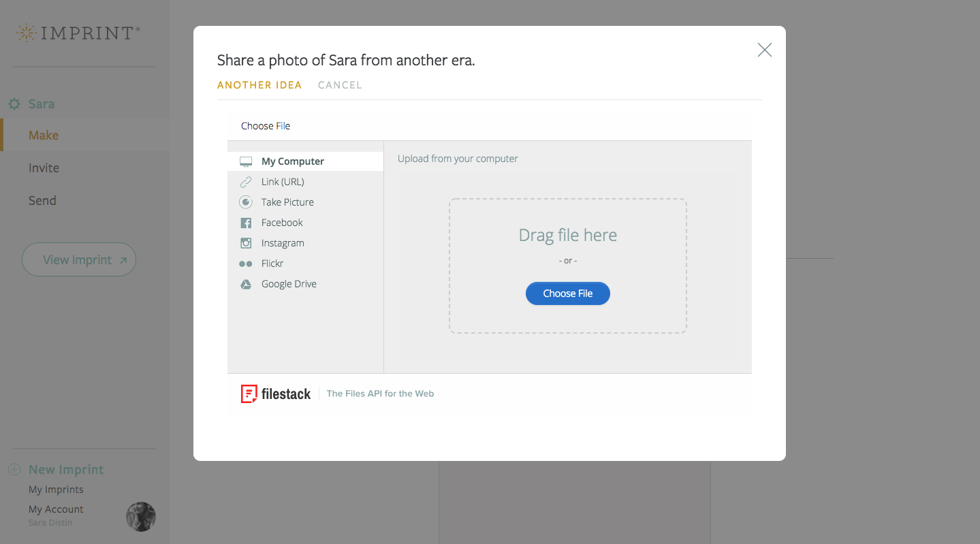Open My Account link
The image size is (980, 544).
click(x=56, y=509)
